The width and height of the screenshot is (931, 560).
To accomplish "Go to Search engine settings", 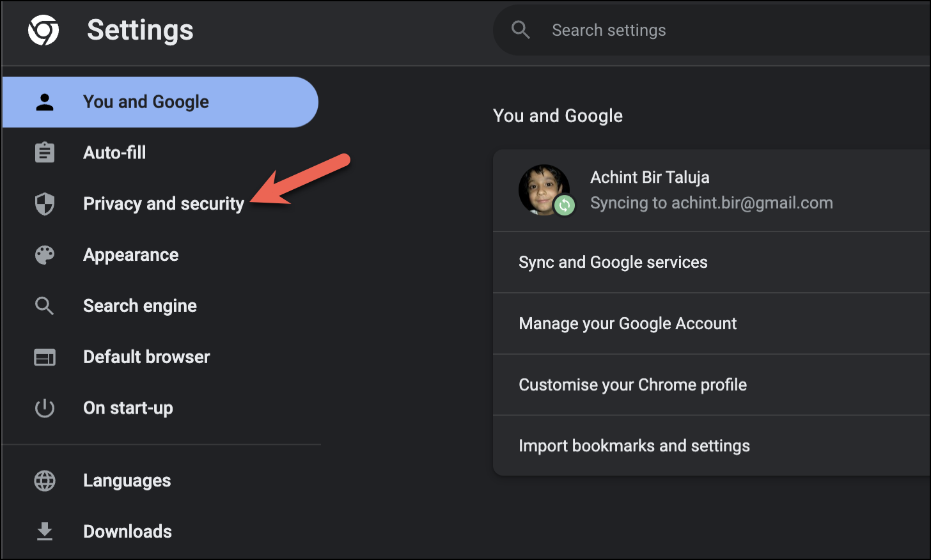I will click(x=139, y=306).
